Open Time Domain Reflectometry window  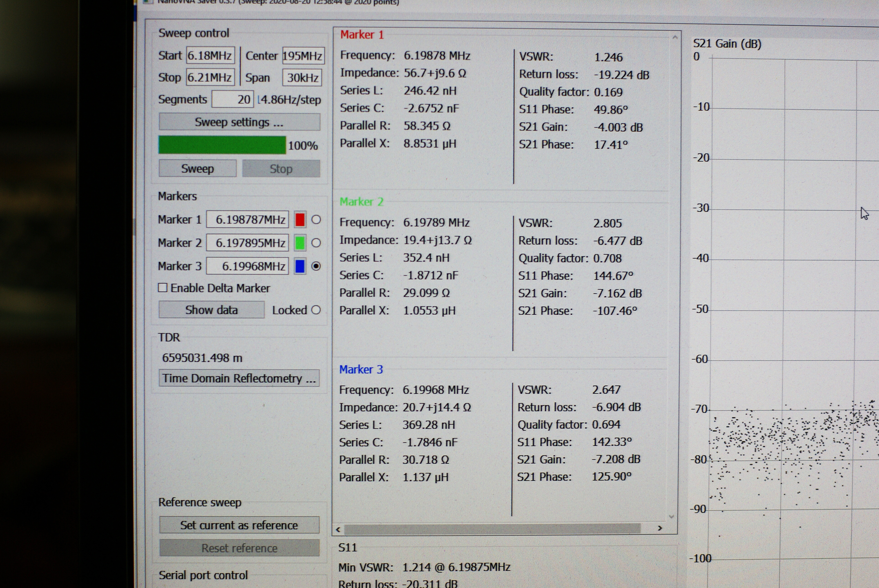(239, 378)
